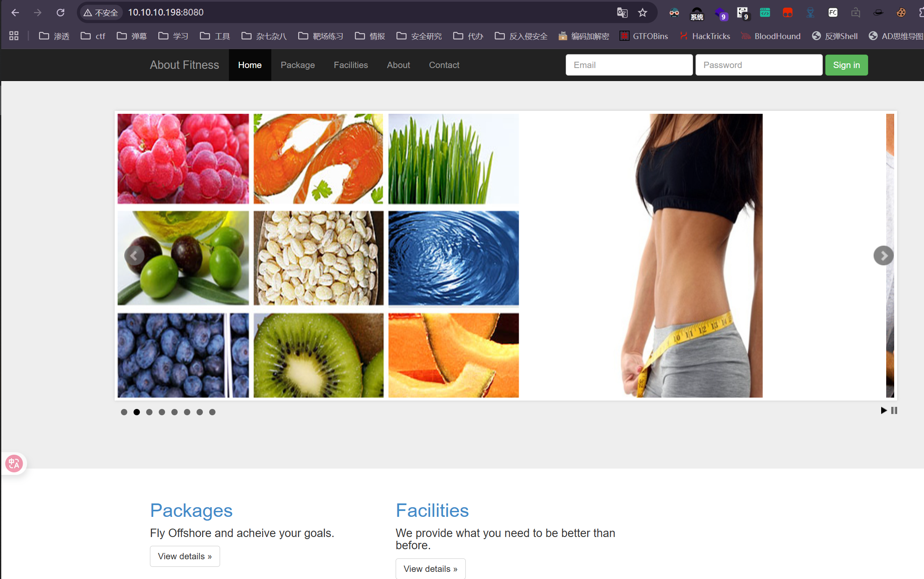Bookmark this page with star icon
The image size is (924, 579).
[x=643, y=13]
